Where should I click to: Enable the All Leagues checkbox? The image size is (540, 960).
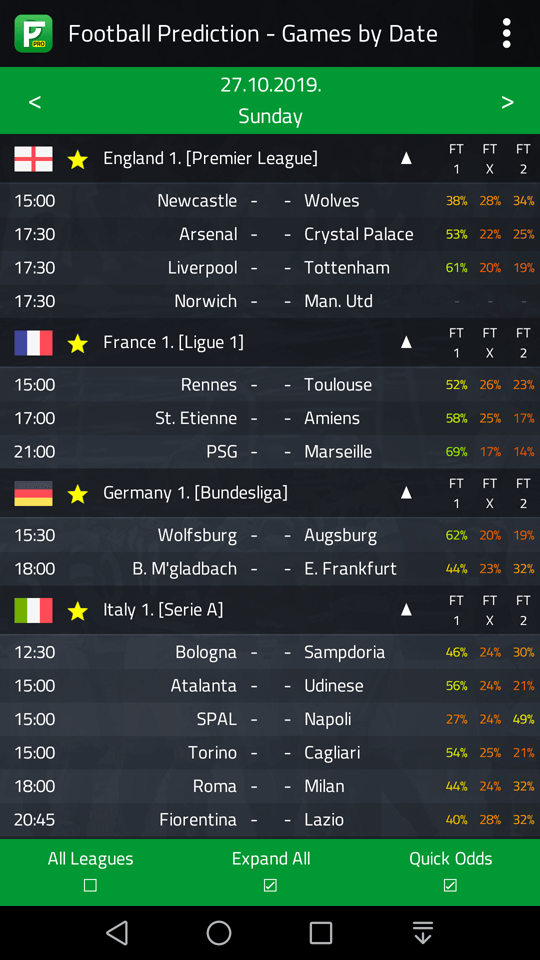click(90, 885)
